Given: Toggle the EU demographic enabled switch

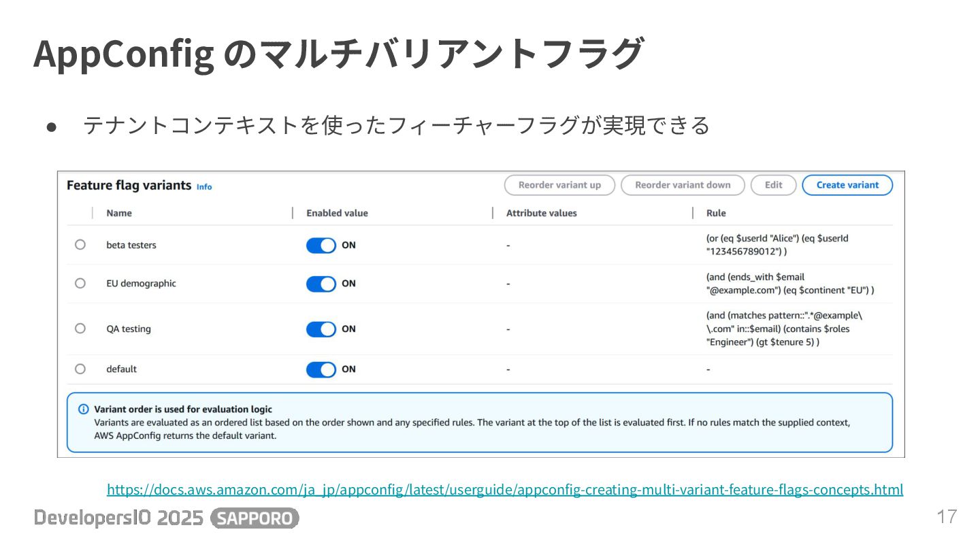Looking at the screenshot, I should 321,284.
